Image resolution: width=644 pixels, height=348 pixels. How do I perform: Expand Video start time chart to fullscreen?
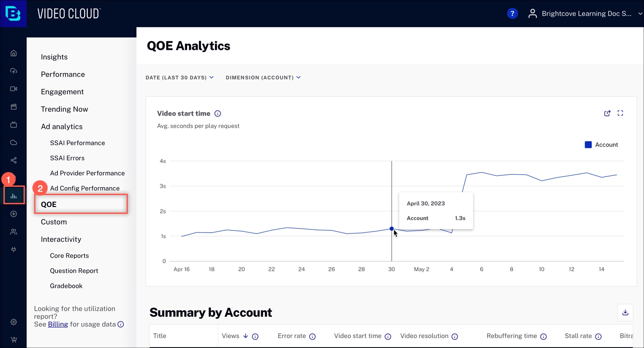point(620,113)
